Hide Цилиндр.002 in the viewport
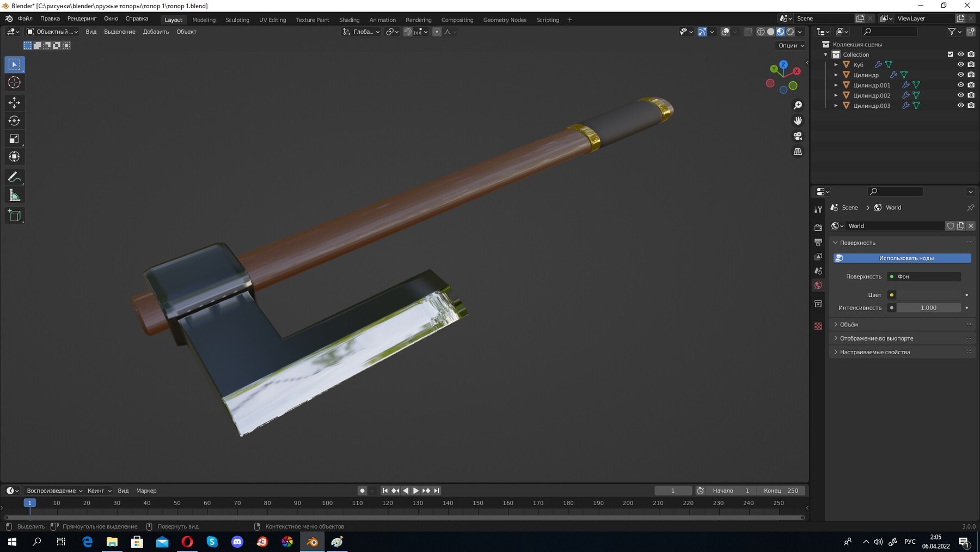The height and width of the screenshot is (552, 980). coord(961,95)
